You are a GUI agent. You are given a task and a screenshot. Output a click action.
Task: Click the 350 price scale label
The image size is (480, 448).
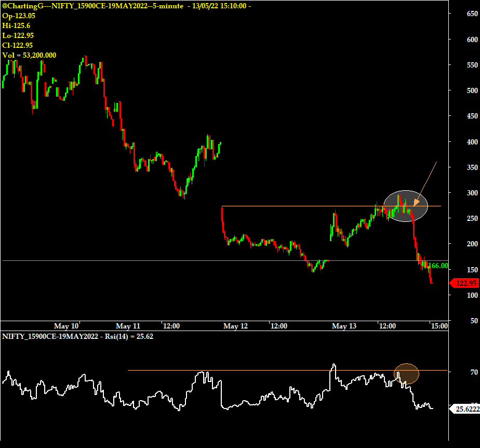472,167
